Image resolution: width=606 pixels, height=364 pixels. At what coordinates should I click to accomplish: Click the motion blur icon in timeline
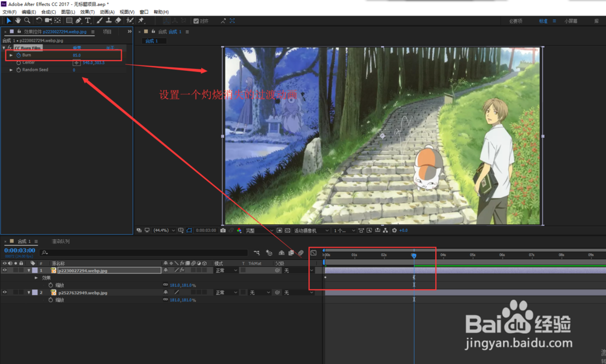[301, 253]
